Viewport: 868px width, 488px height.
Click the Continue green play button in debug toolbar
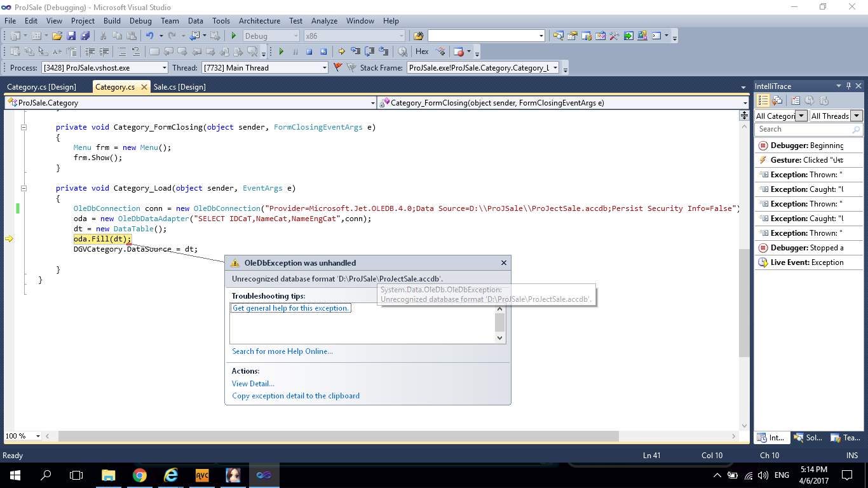[x=281, y=51]
